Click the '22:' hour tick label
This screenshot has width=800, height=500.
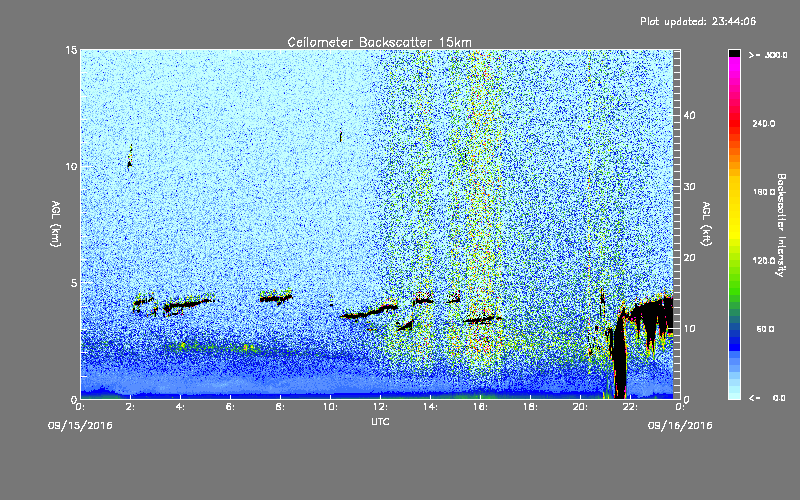pos(630,407)
